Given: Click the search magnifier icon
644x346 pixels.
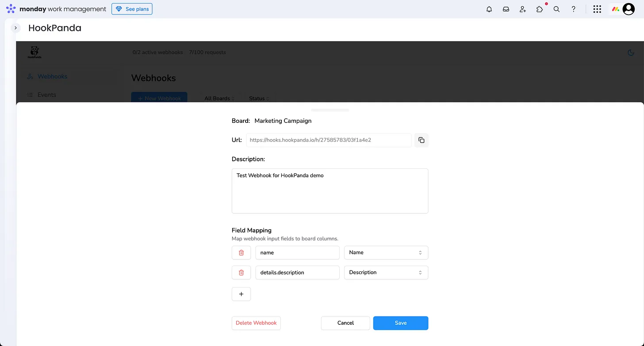Looking at the screenshot, I should tap(556, 9).
